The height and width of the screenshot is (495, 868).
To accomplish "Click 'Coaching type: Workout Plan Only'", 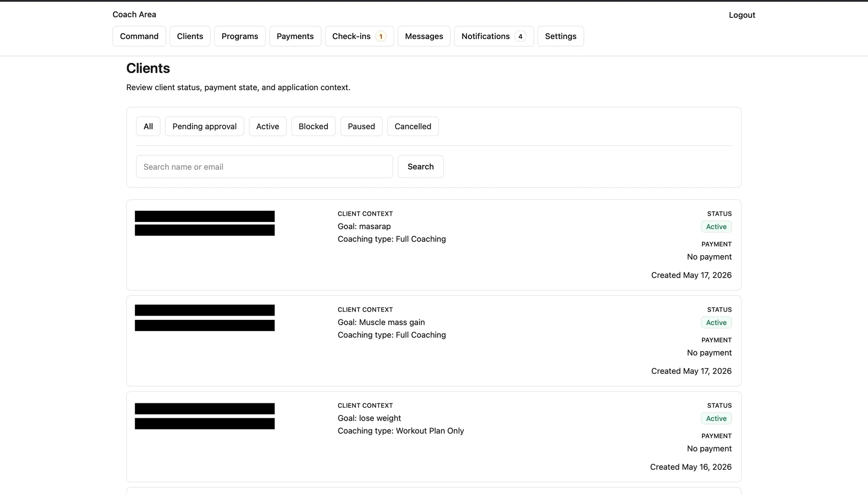I will pos(401,431).
